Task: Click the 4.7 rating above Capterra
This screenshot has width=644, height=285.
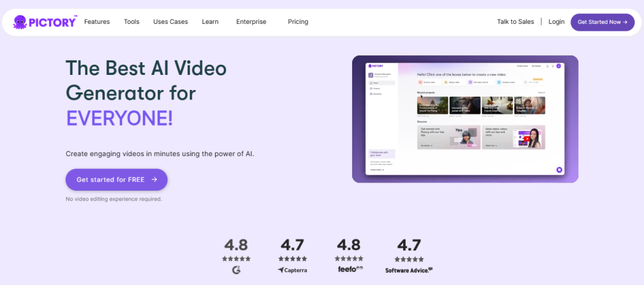Action: pyautogui.click(x=292, y=245)
